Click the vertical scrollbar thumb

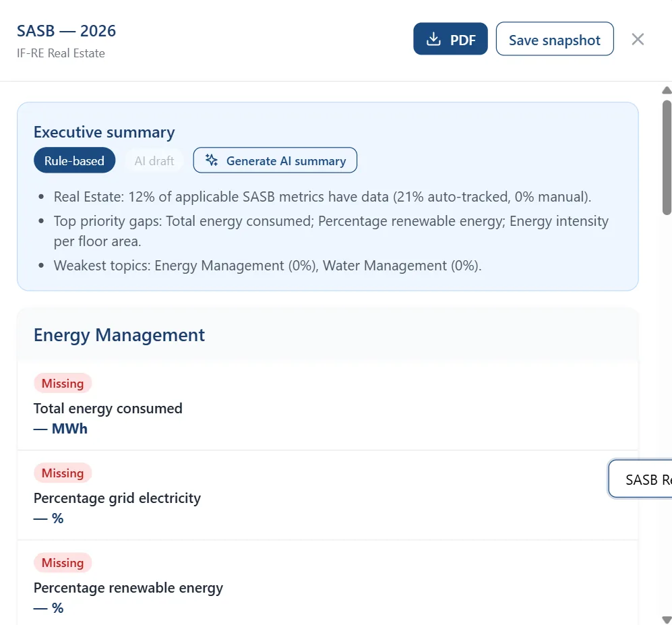pos(667,157)
